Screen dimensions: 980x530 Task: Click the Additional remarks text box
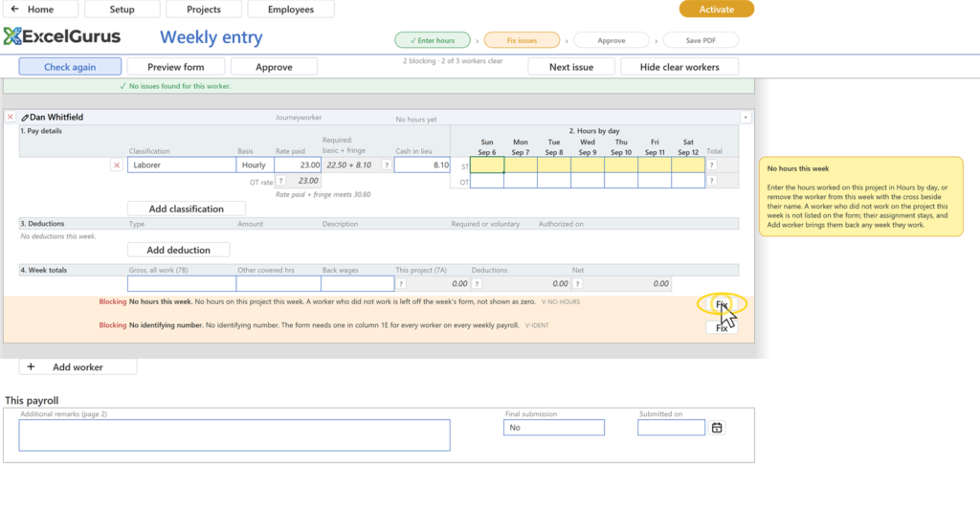pyautogui.click(x=234, y=435)
